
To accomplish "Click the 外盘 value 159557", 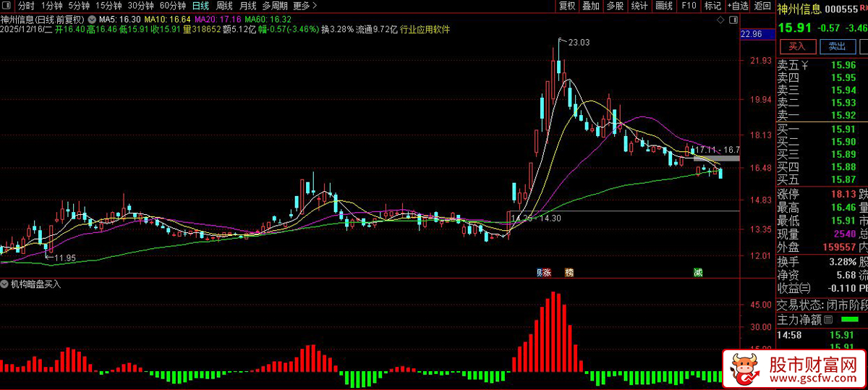I will pyautogui.click(x=840, y=247).
